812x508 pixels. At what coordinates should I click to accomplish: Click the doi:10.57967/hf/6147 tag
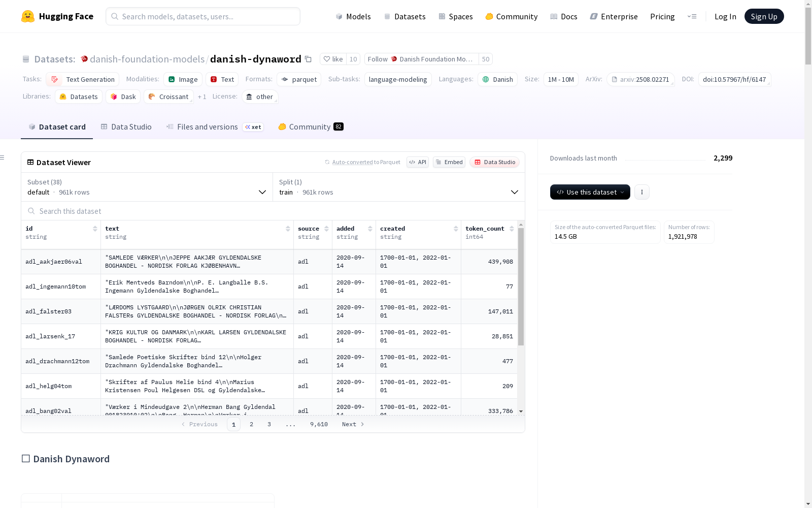click(734, 79)
